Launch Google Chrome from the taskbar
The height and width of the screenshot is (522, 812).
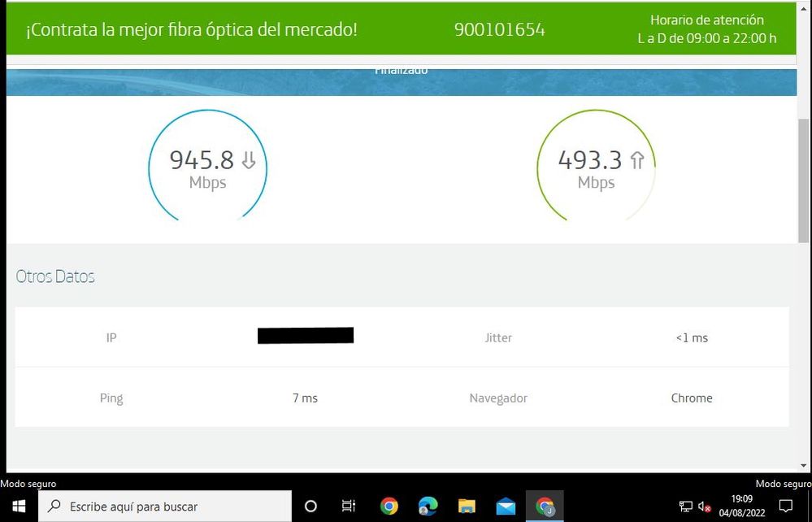tap(389, 506)
